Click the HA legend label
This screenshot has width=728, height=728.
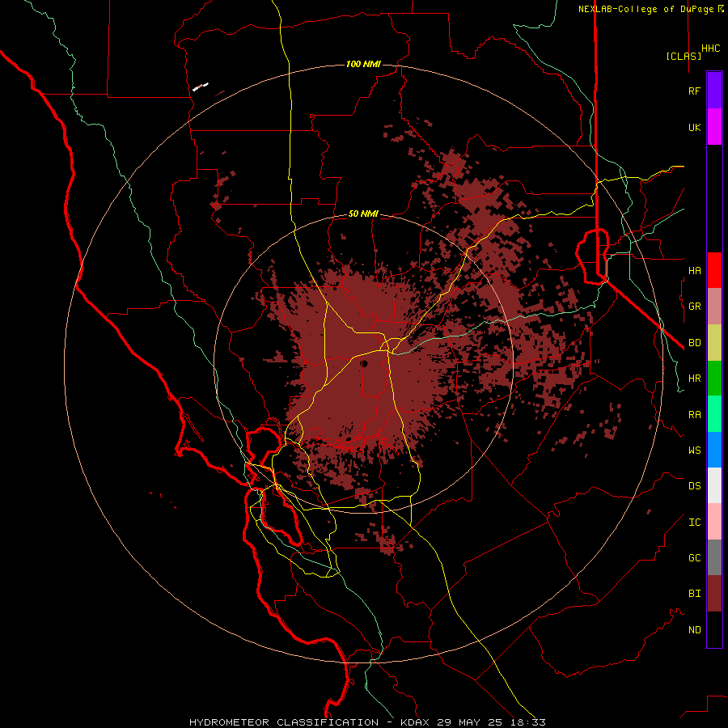click(694, 271)
